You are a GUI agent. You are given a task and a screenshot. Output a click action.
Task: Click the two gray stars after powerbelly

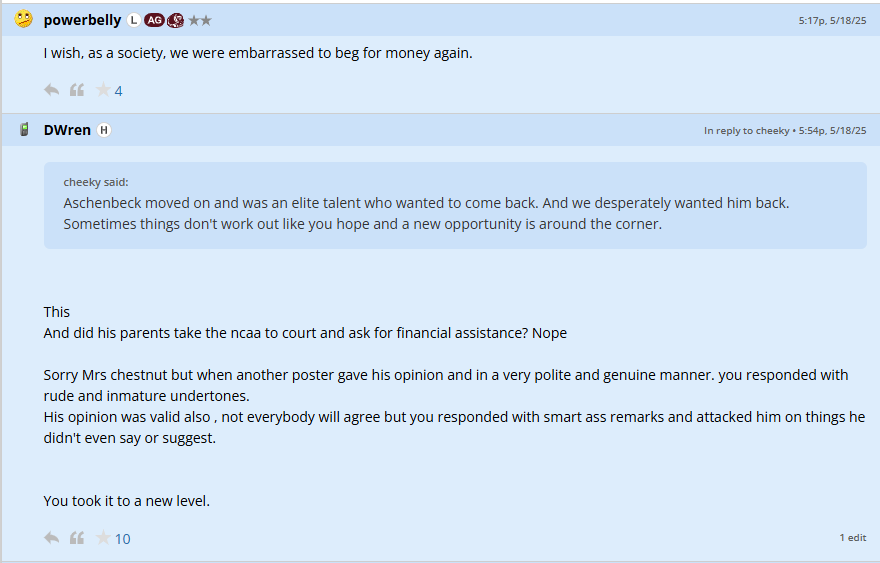click(x=200, y=20)
